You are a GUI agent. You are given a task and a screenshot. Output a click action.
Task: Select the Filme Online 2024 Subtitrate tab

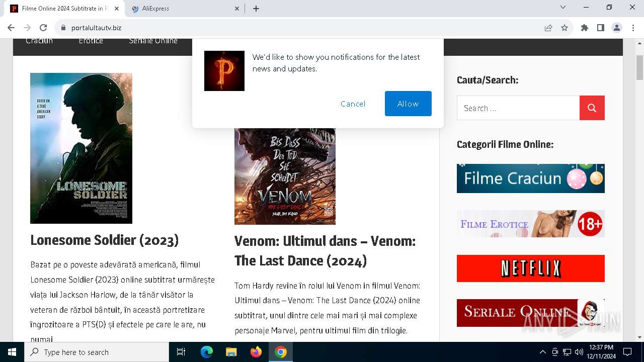coord(64,9)
